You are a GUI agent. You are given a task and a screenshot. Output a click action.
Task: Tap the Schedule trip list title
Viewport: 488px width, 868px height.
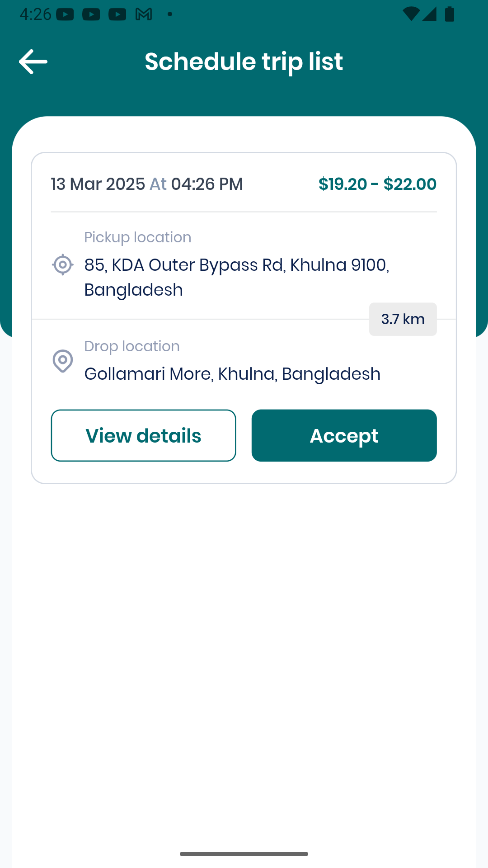pyautogui.click(x=244, y=61)
